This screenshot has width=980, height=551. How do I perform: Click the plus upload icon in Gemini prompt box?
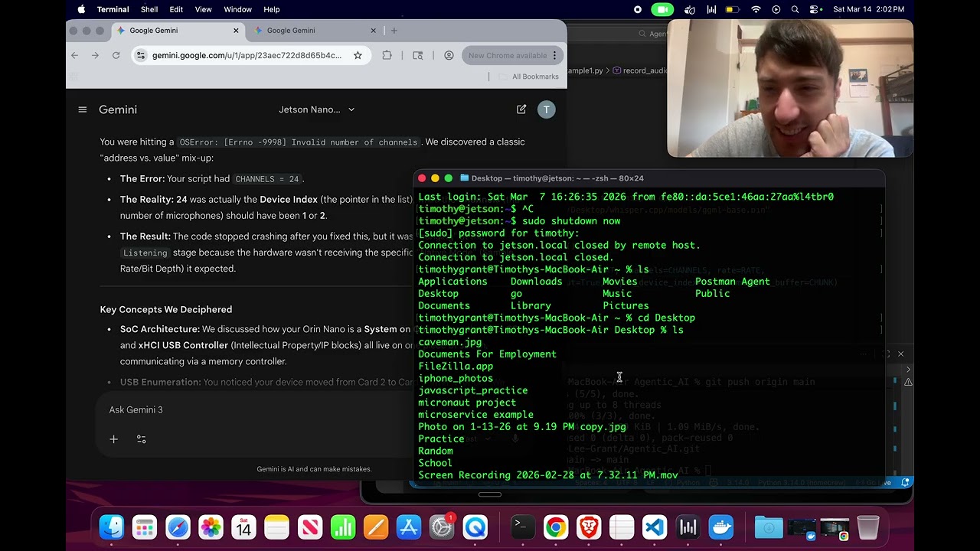tap(113, 439)
